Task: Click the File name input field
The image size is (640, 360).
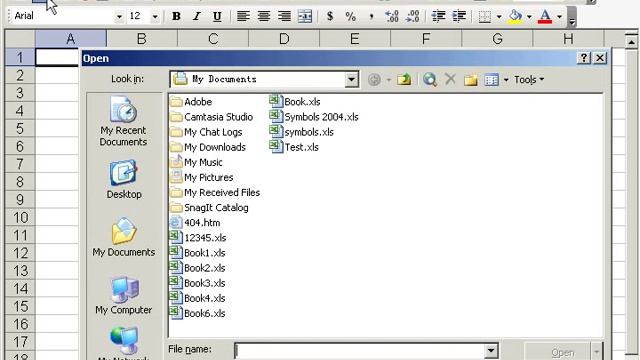Action: click(360, 351)
